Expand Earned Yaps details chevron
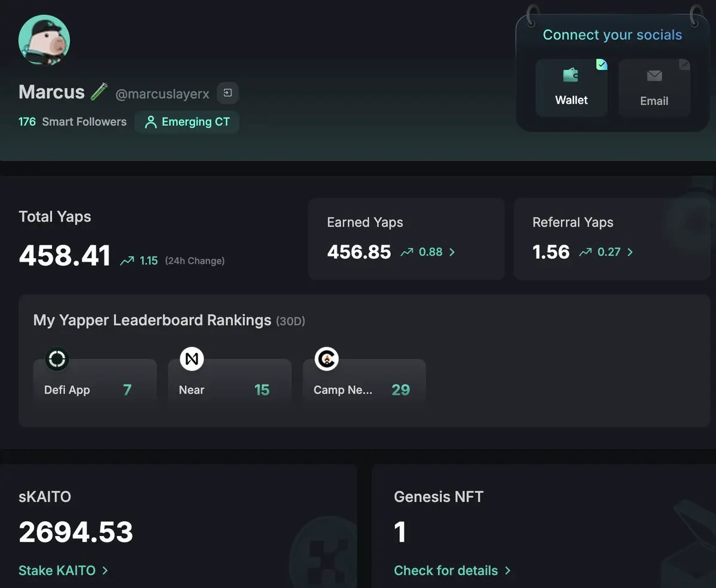The width and height of the screenshot is (716, 588). [452, 252]
